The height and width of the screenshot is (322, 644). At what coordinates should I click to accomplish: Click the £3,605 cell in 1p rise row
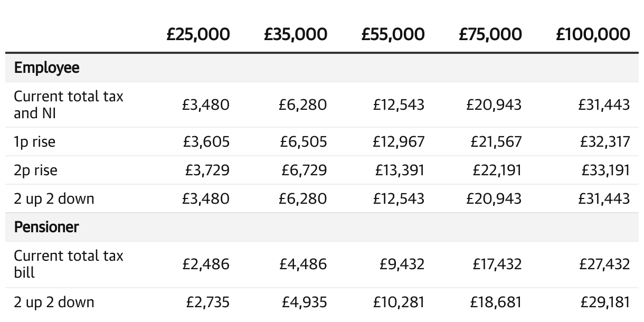pyautogui.click(x=206, y=141)
